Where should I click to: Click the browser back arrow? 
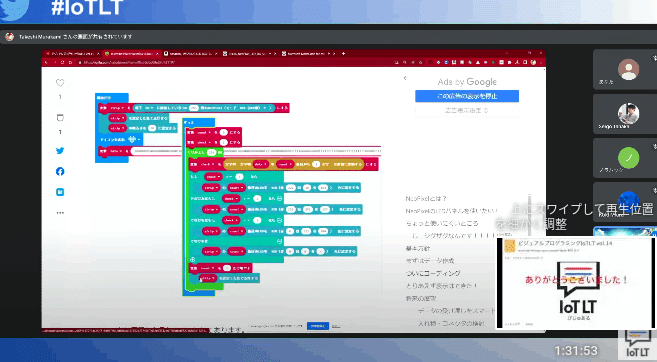(x=47, y=62)
